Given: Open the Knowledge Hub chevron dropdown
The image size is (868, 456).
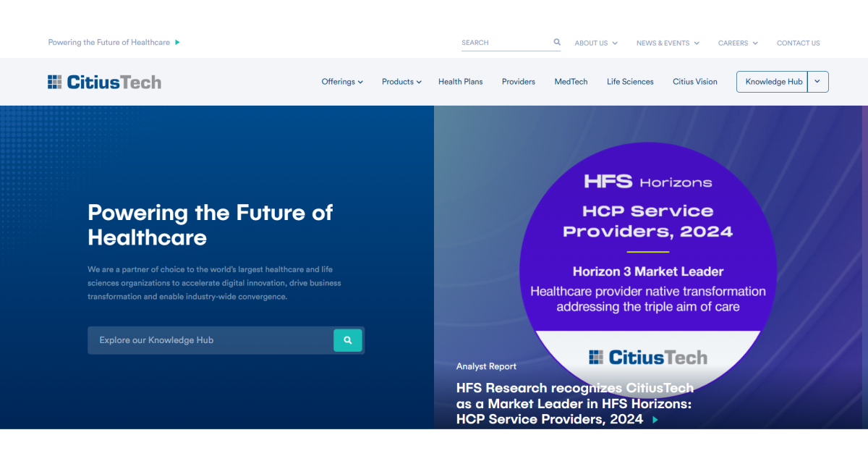Looking at the screenshot, I should 817,82.
